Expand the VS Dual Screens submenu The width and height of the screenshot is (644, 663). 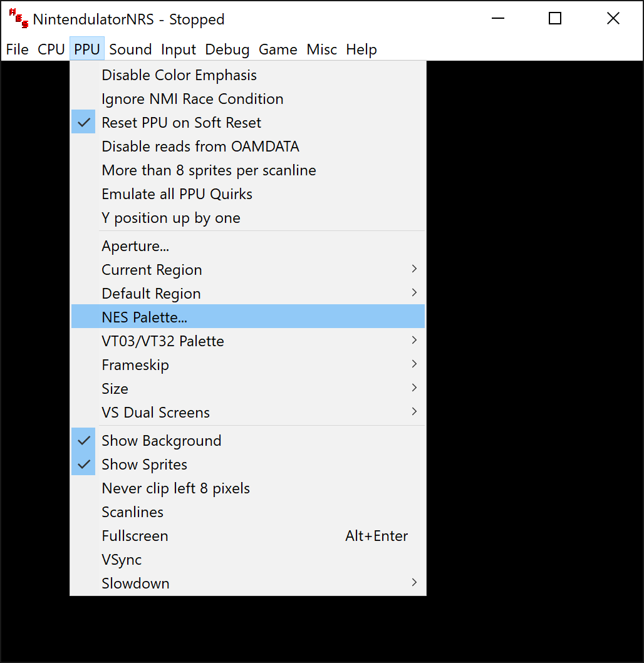pos(248,412)
